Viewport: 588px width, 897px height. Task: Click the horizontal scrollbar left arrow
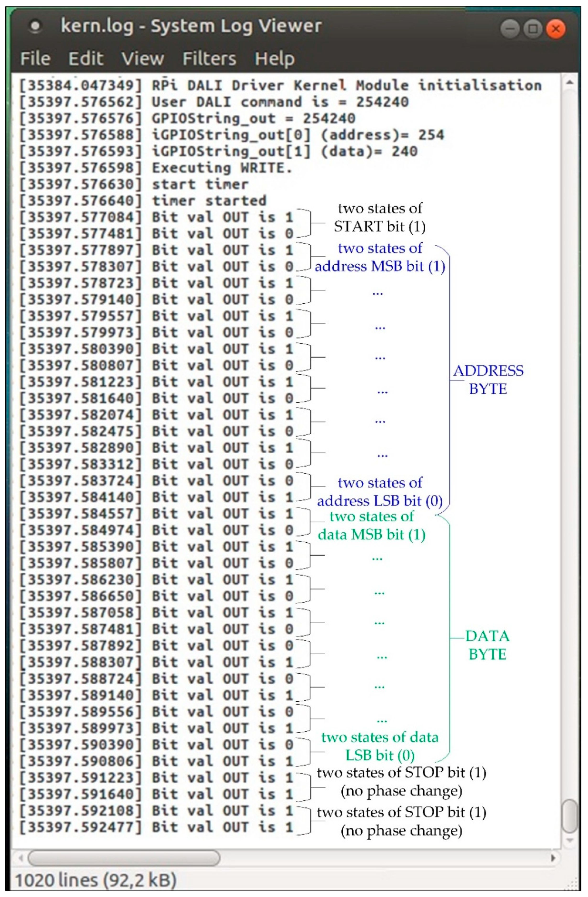point(21,858)
